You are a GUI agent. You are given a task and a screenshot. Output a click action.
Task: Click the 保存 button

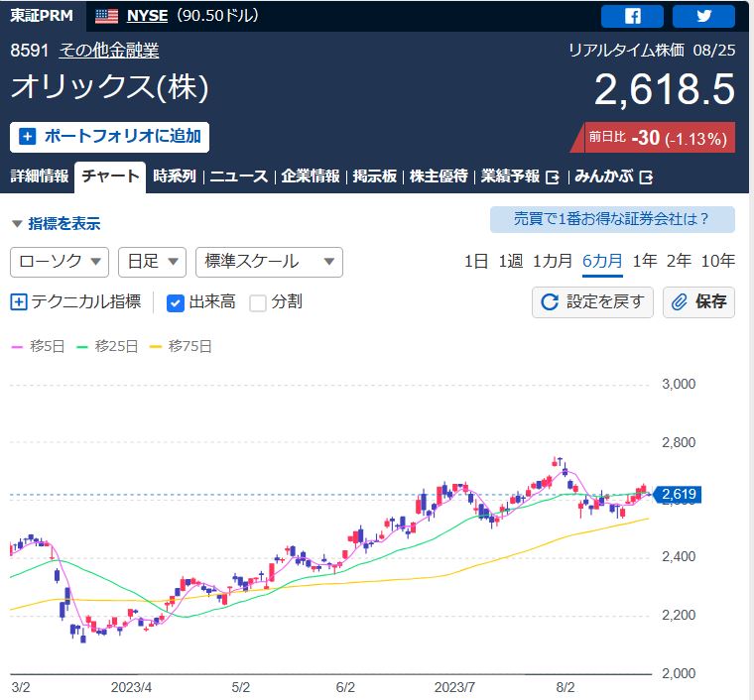698,302
